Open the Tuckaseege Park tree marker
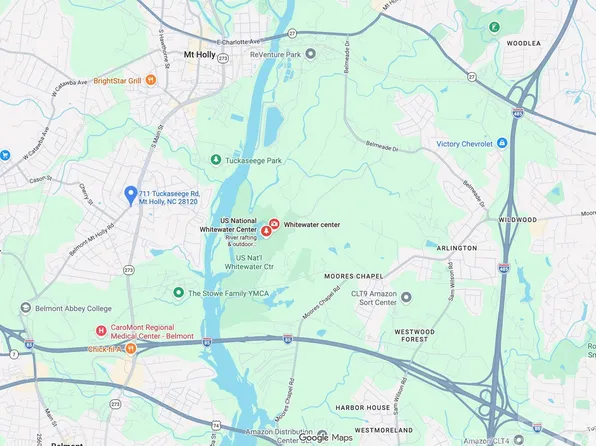The image size is (596, 446). click(216, 160)
